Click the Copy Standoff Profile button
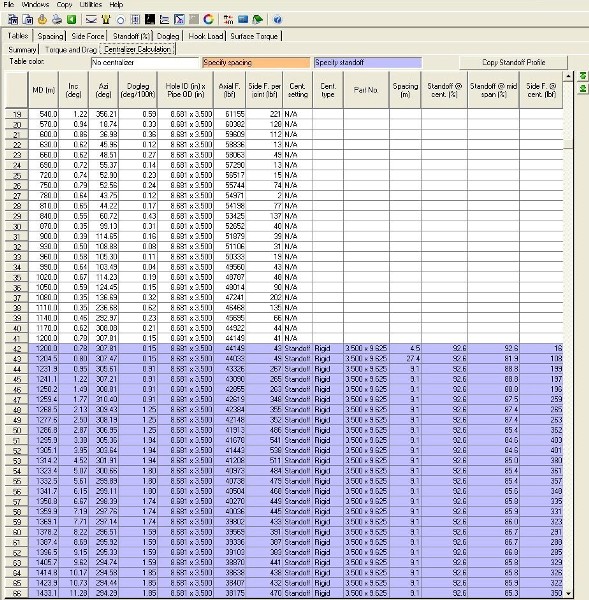 coord(514,62)
